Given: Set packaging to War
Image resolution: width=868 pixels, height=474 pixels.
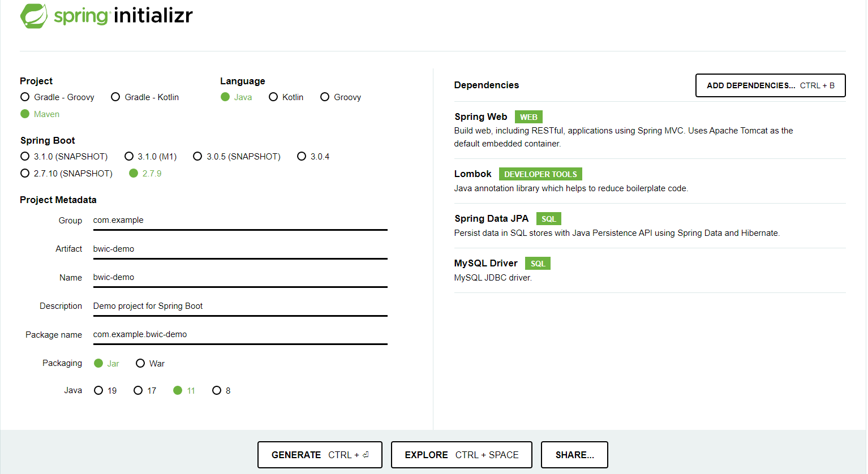Looking at the screenshot, I should tap(150, 364).
